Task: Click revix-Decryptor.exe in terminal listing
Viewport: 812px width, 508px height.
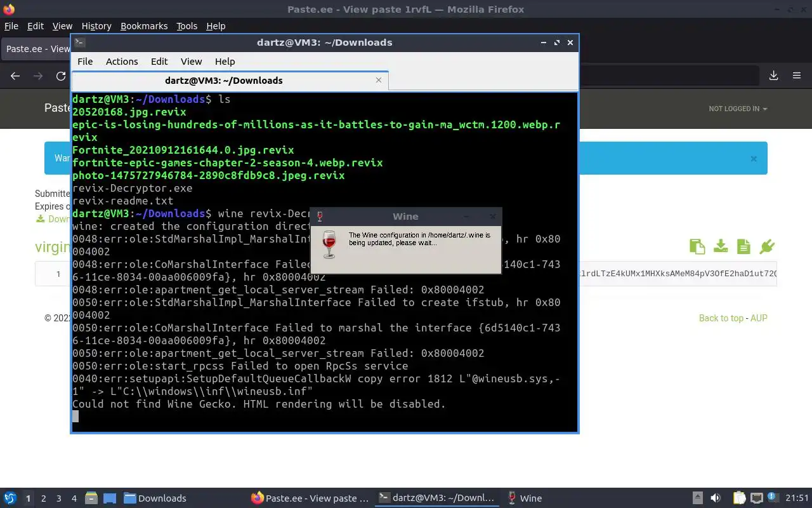Action: (x=132, y=188)
